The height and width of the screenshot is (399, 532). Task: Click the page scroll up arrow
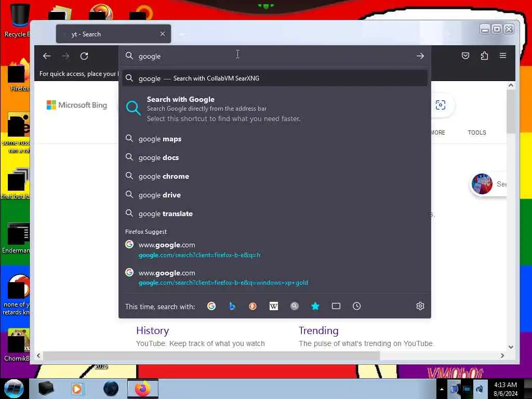(511, 86)
